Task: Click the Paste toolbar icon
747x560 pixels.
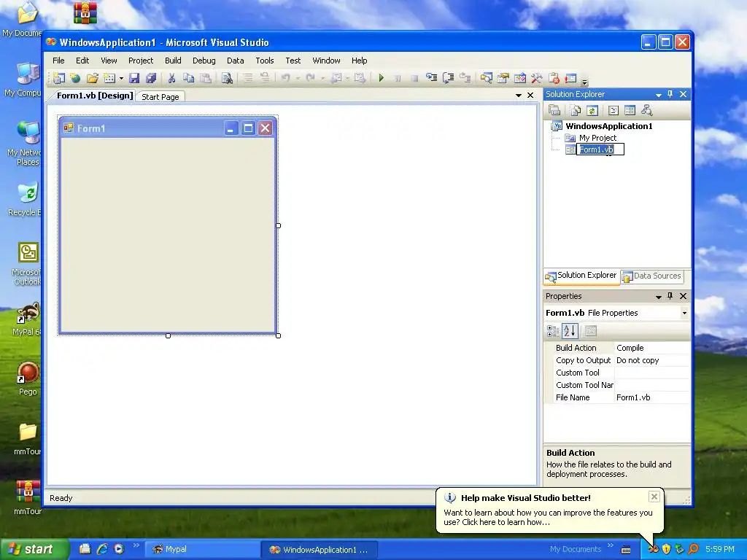Action: pyautogui.click(x=205, y=78)
